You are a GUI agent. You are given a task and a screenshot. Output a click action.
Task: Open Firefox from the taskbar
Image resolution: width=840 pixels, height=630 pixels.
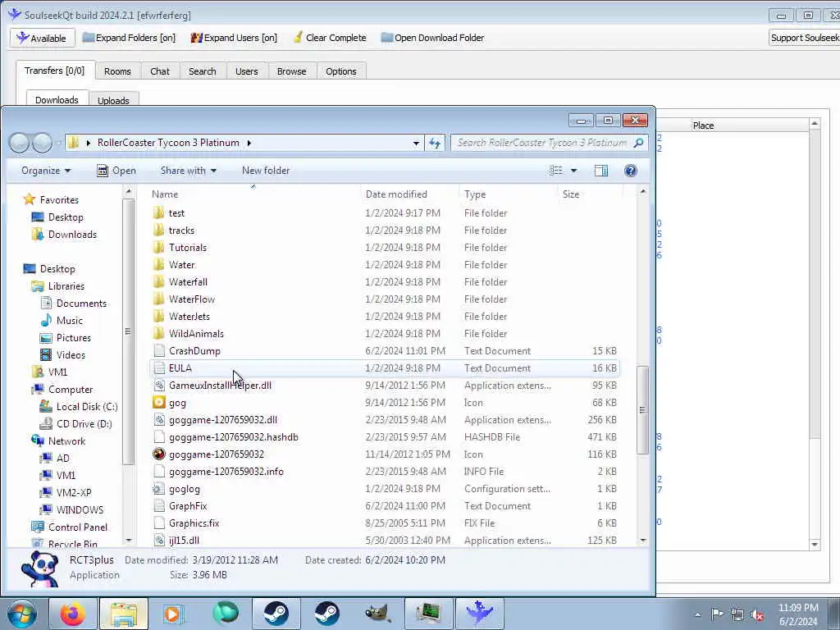(72, 614)
